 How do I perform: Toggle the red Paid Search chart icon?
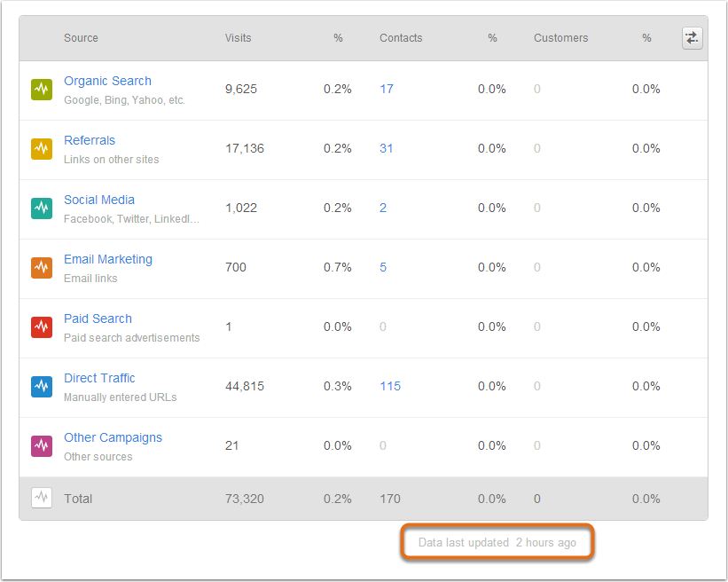42,327
